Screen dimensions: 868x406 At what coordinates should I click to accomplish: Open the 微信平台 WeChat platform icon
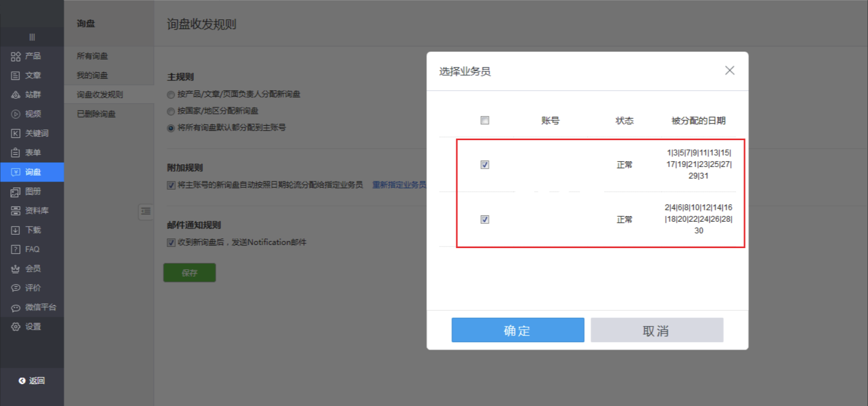click(x=16, y=308)
